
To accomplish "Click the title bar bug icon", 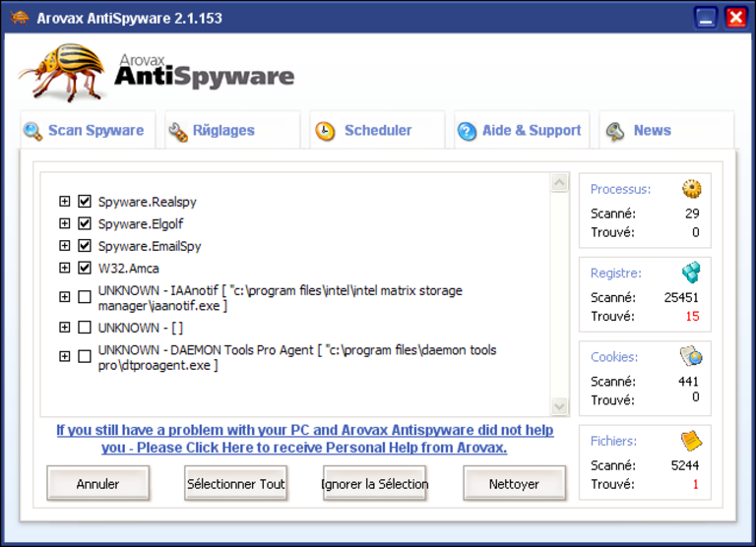I will pyautogui.click(x=20, y=18).
